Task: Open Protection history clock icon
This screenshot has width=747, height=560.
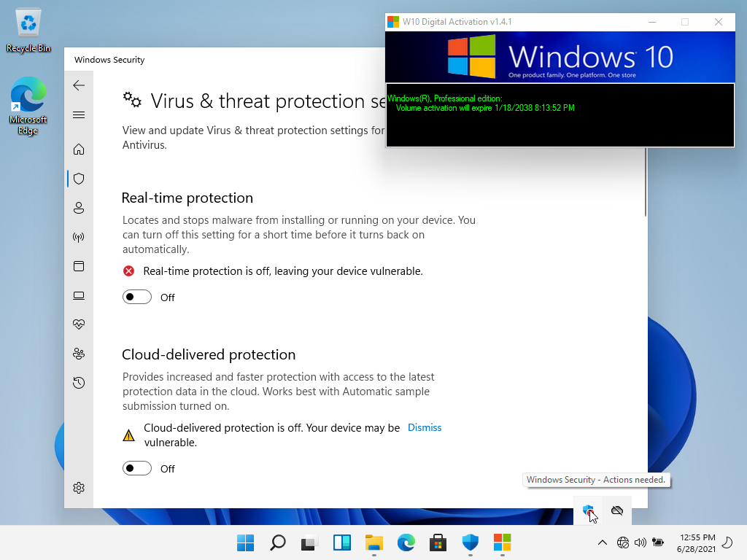Action: pyautogui.click(x=79, y=382)
